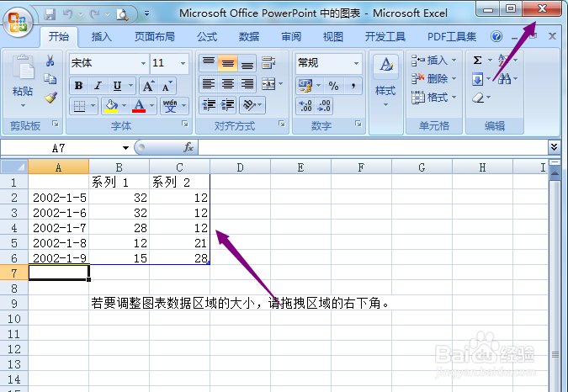Click the Insert Function fx button
Image resolution: width=568 pixels, height=392 pixels.
pos(188,147)
